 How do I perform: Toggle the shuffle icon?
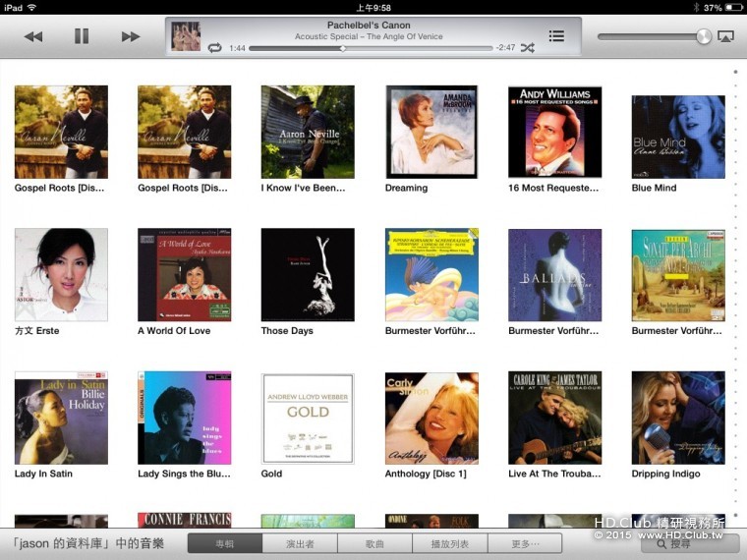pyautogui.click(x=528, y=47)
